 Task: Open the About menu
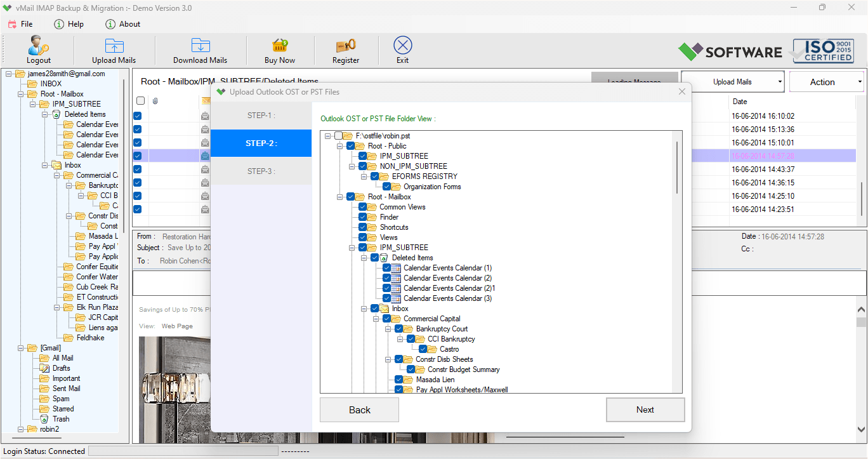click(x=122, y=24)
